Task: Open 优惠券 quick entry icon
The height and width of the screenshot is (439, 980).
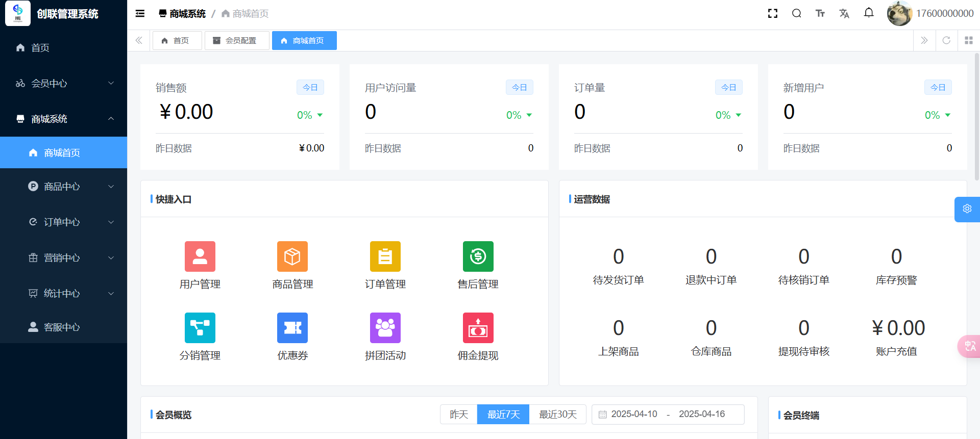Action: click(292, 328)
